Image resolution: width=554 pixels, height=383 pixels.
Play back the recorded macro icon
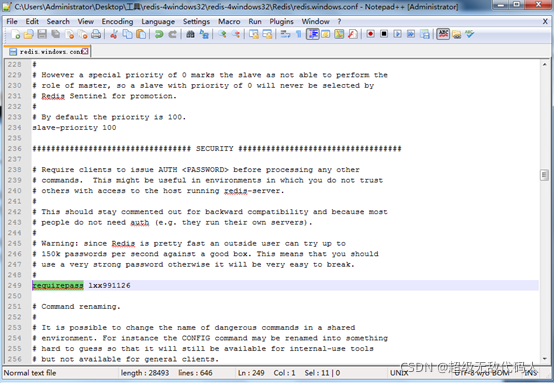pyautogui.click(x=397, y=34)
